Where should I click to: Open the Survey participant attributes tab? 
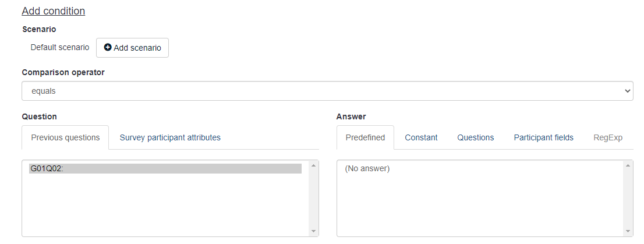pyautogui.click(x=170, y=137)
